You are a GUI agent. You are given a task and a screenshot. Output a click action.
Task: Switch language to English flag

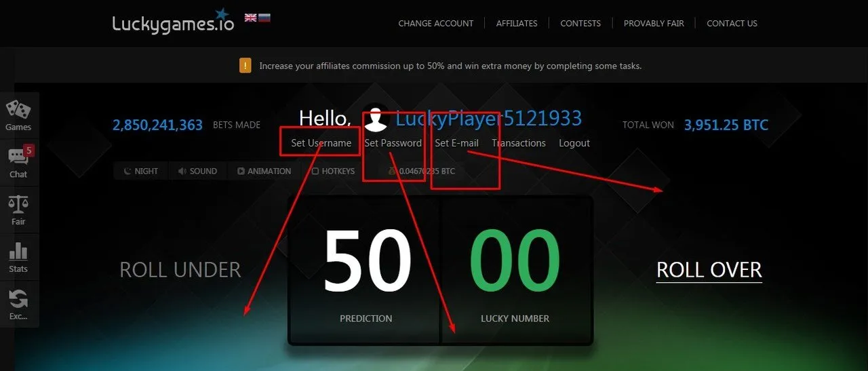tap(250, 18)
